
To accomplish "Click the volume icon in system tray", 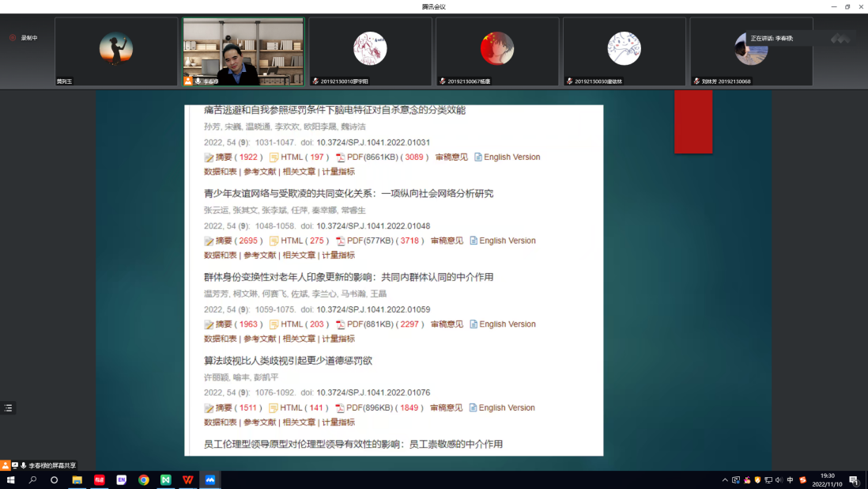I will (x=779, y=480).
